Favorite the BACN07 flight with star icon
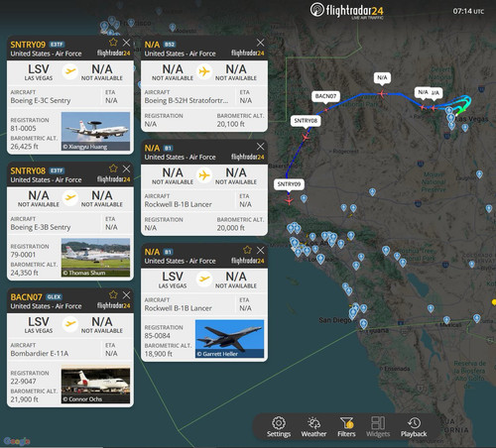 [x=113, y=294]
